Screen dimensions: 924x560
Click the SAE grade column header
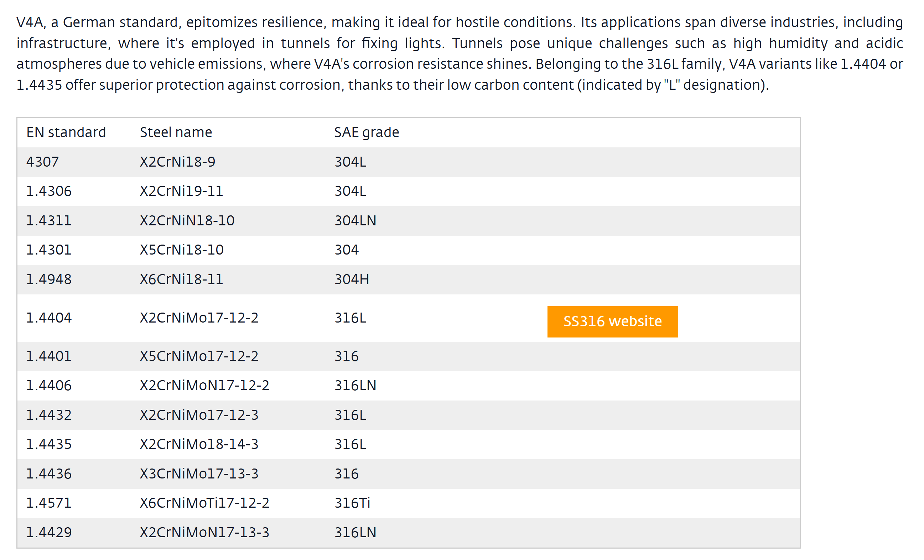pyautogui.click(x=367, y=133)
